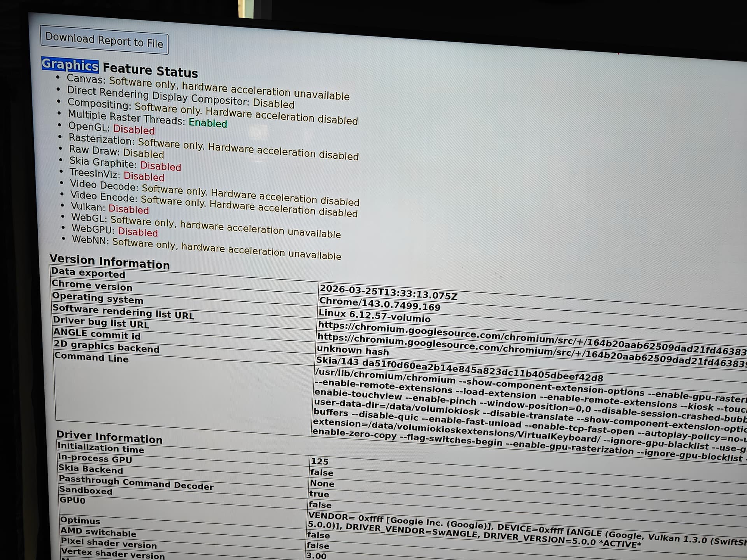Click the Version Information heading
Image resolution: width=747 pixels, height=560 pixels.
[x=110, y=262]
